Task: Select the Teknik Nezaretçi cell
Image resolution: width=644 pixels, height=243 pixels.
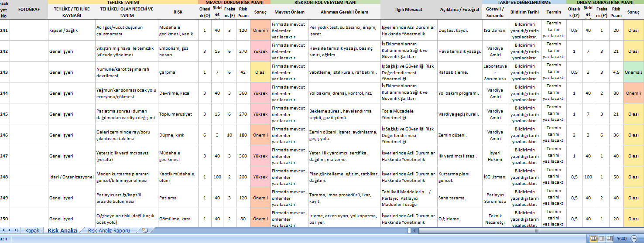Action: [495, 219]
